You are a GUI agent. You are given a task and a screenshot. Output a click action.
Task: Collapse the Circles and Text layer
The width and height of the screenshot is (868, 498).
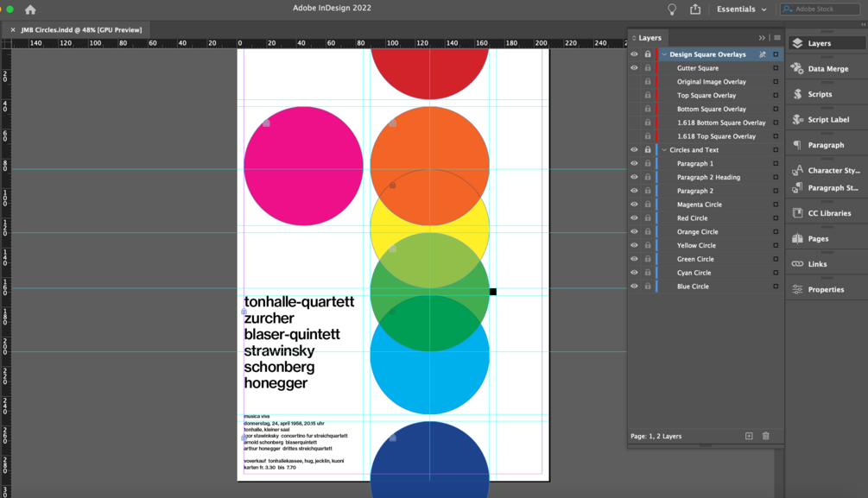(664, 150)
